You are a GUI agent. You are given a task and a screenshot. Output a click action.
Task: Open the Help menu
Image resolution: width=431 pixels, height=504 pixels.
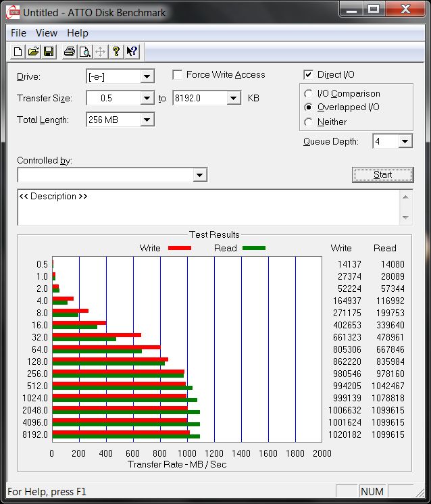click(x=78, y=33)
